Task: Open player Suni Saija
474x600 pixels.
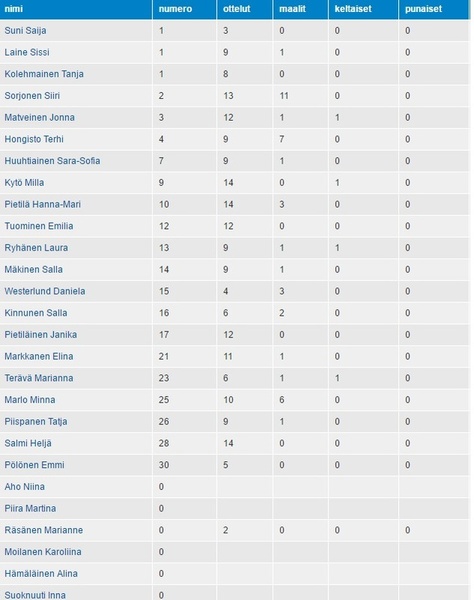Action: 25,31
